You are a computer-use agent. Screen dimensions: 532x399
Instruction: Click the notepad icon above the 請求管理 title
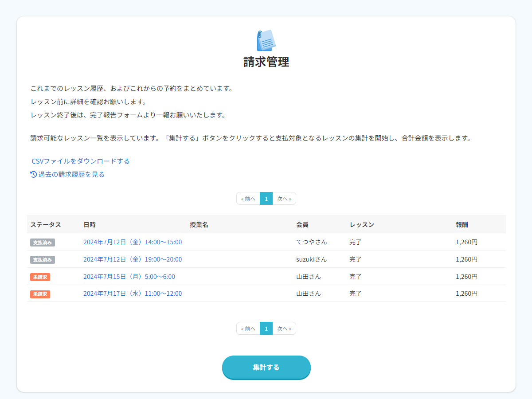266,40
